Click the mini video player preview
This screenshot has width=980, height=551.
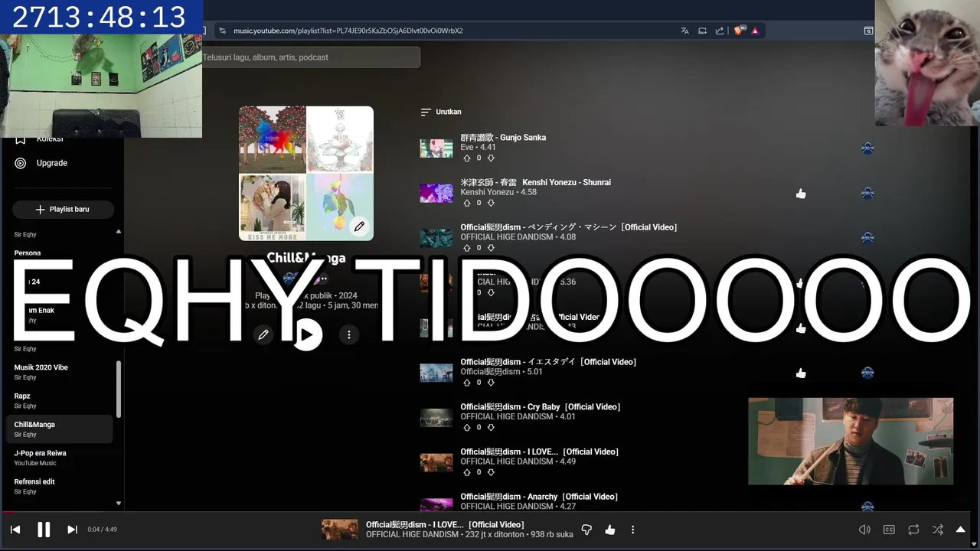tap(851, 442)
